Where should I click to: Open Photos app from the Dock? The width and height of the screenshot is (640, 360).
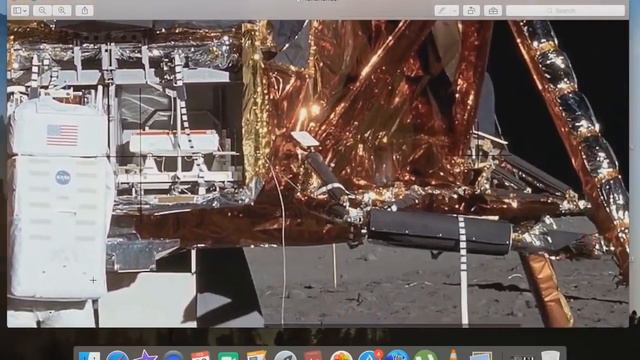point(341,356)
